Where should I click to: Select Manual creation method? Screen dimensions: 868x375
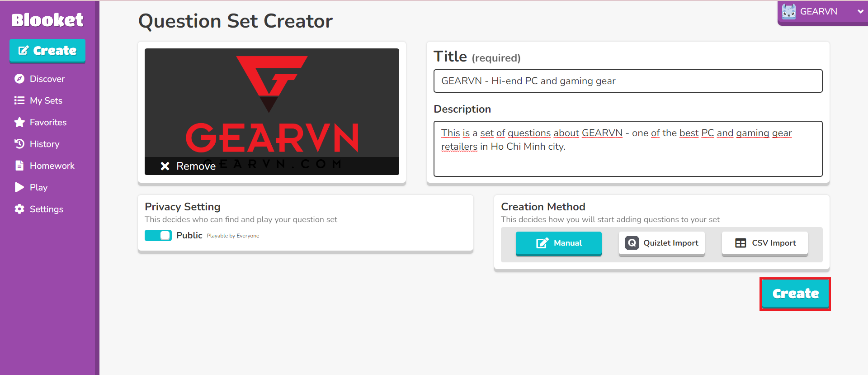pos(559,243)
